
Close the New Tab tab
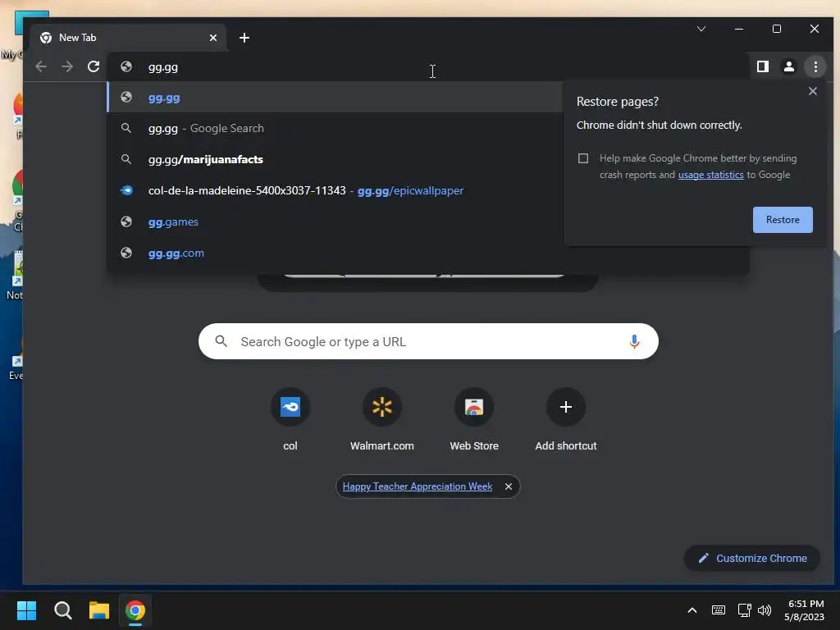(213, 38)
